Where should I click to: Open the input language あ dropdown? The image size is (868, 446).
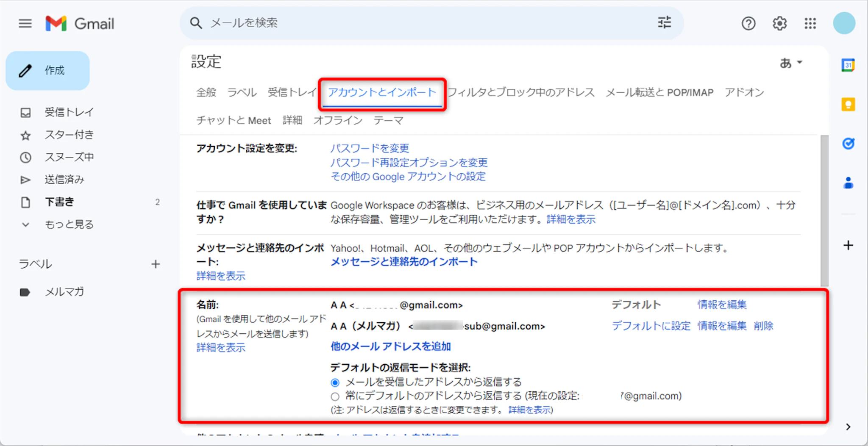click(791, 63)
